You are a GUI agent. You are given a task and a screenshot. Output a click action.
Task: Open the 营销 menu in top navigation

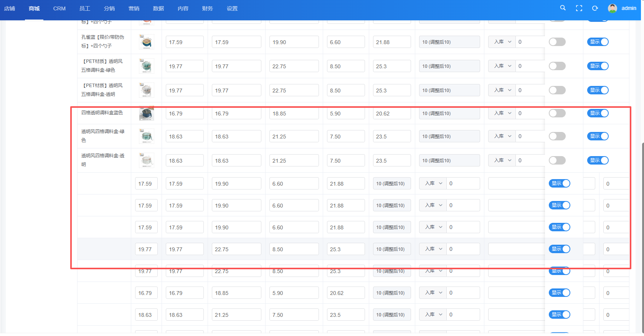(x=134, y=8)
